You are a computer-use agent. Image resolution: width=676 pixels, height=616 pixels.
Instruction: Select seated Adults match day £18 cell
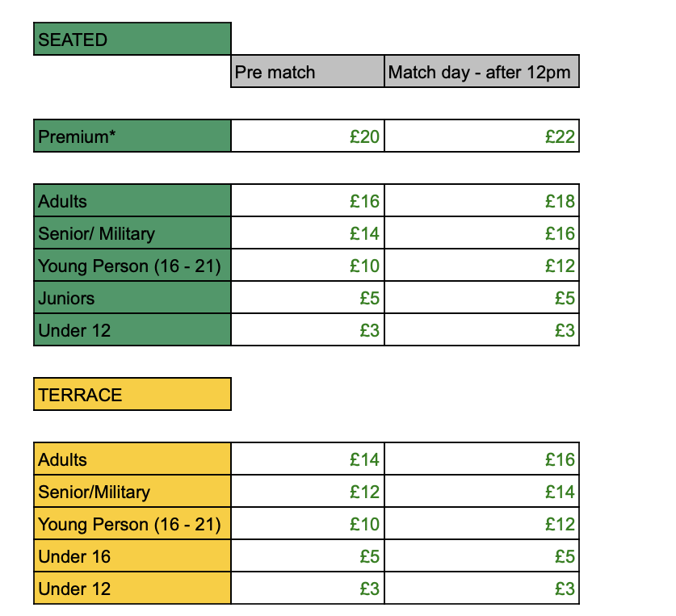481,201
